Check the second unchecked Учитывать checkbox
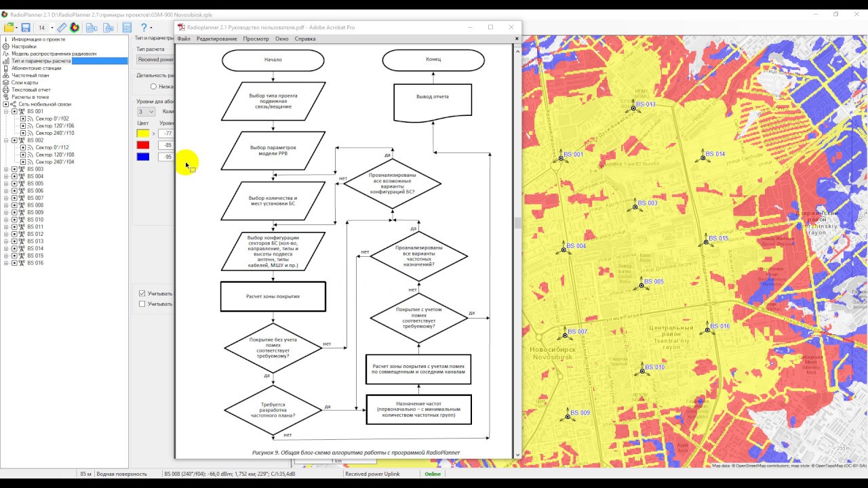The height and width of the screenshot is (488, 868). point(142,304)
